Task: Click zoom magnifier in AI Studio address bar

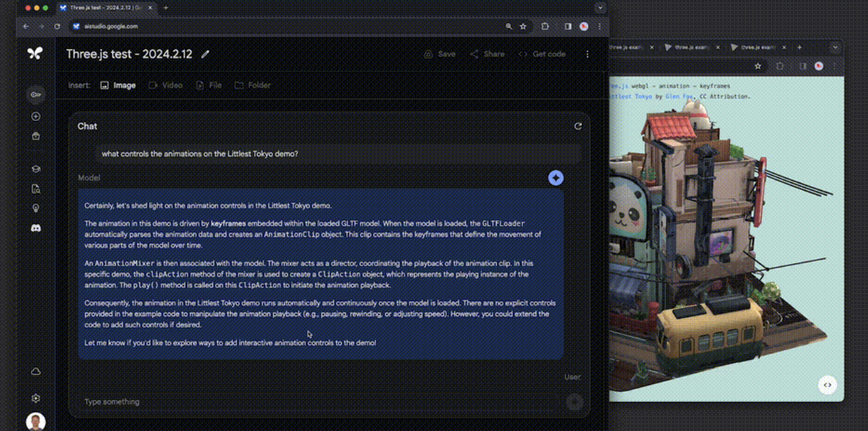Action: point(509,26)
